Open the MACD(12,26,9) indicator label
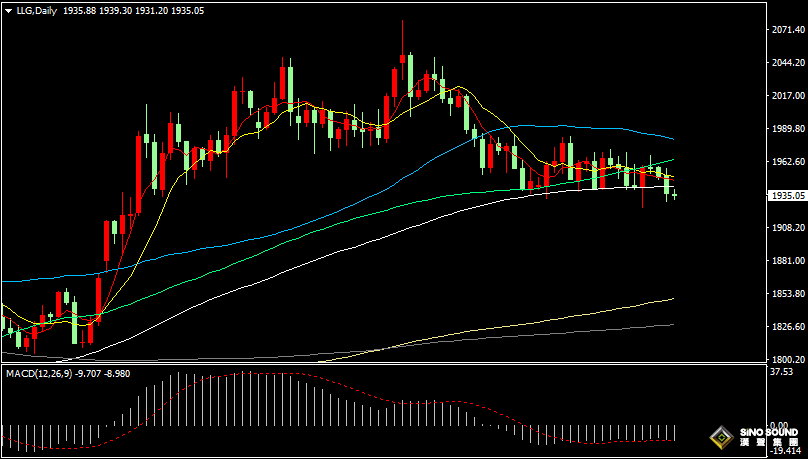This screenshot has height=459, width=808. pyautogui.click(x=38, y=373)
